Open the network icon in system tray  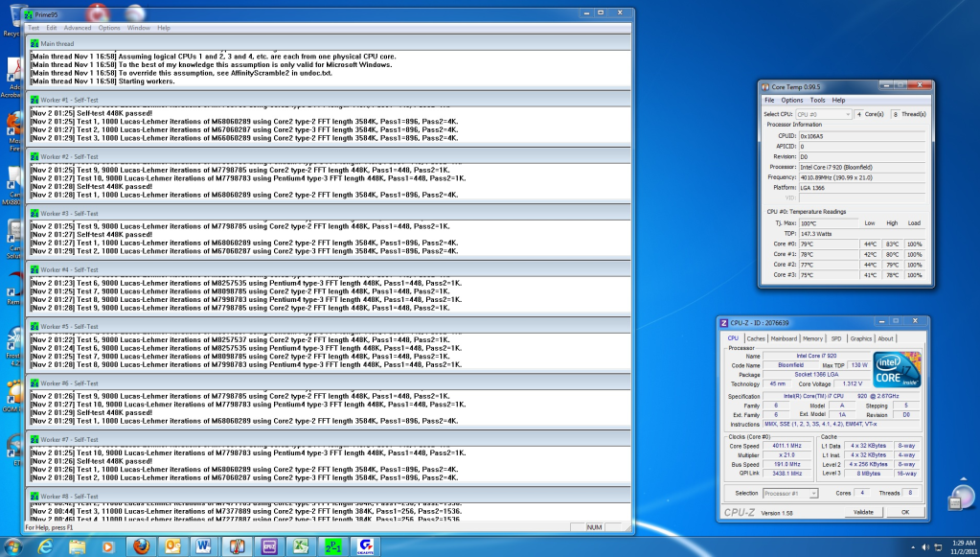point(938,547)
